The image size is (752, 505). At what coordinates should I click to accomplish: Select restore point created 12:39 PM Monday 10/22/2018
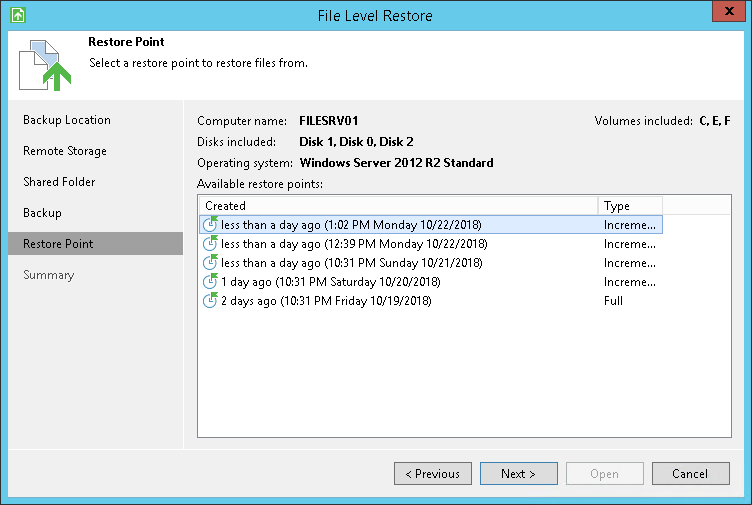431,244
